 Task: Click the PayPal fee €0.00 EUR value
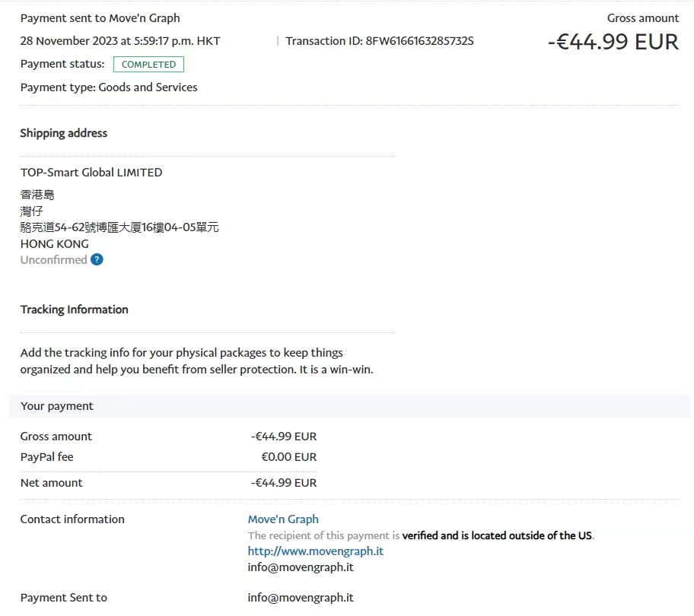[x=288, y=457]
